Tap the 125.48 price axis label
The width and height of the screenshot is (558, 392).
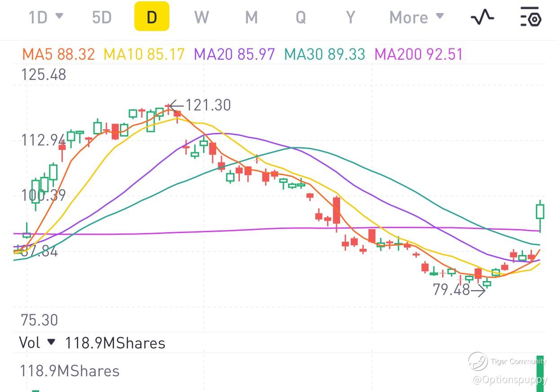click(x=44, y=75)
